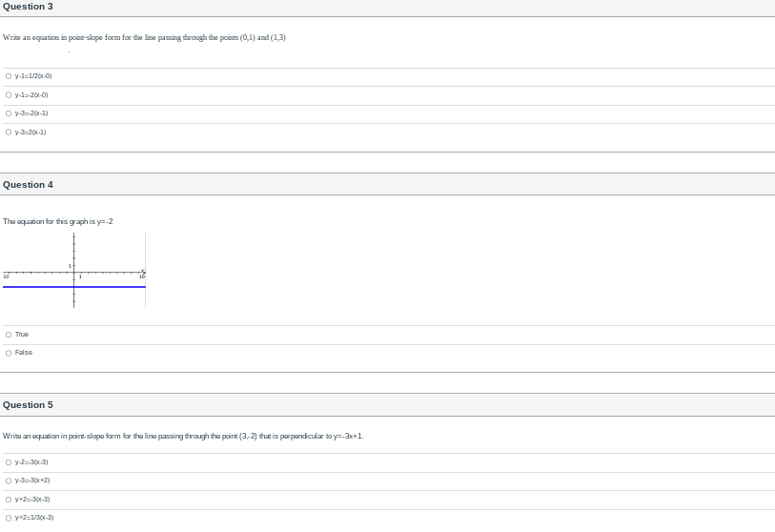Click the Question 3 heading
Screen dimensions: 775x532
(28, 7)
